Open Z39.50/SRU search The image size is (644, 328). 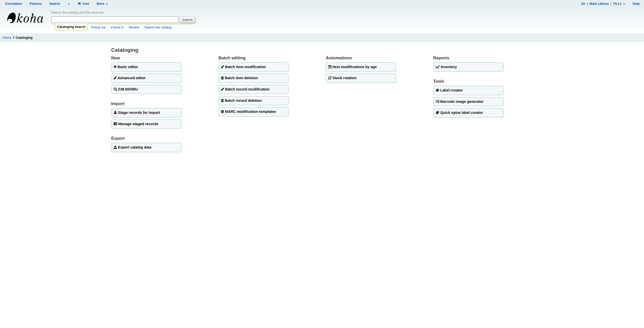point(146,89)
